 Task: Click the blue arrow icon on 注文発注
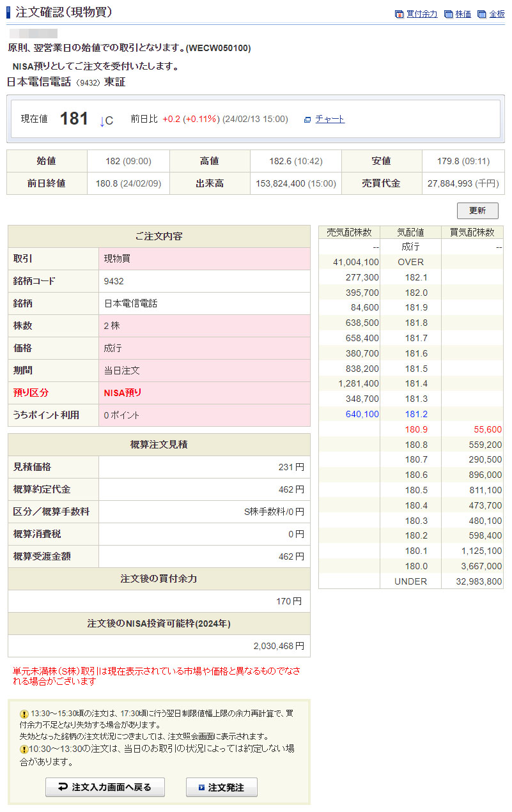point(201,788)
